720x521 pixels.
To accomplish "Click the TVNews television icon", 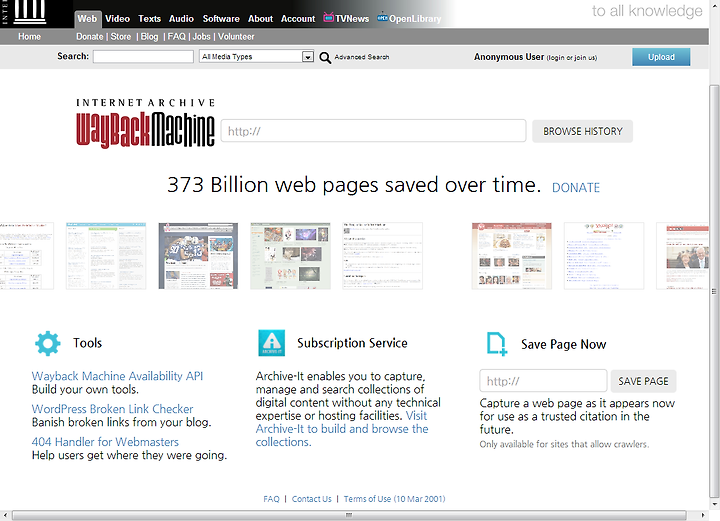I will [x=328, y=18].
